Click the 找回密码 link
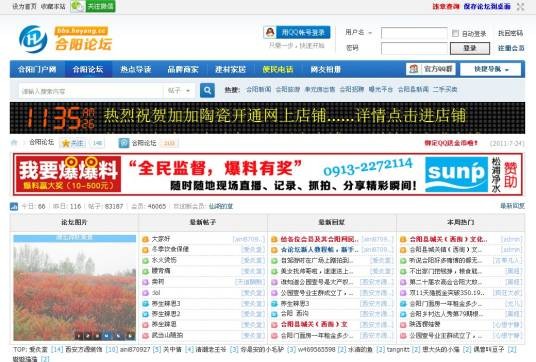Screen dimensions: 536x362 point(510,33)
